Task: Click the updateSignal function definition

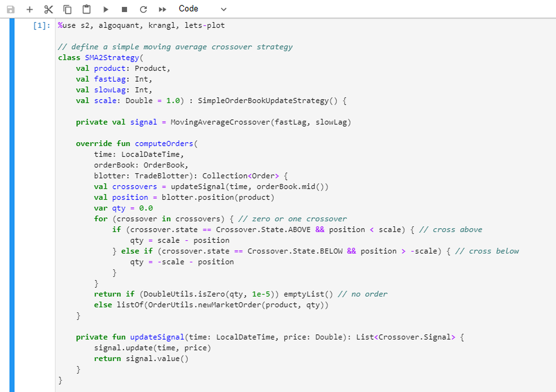Action: pos(157,337)
